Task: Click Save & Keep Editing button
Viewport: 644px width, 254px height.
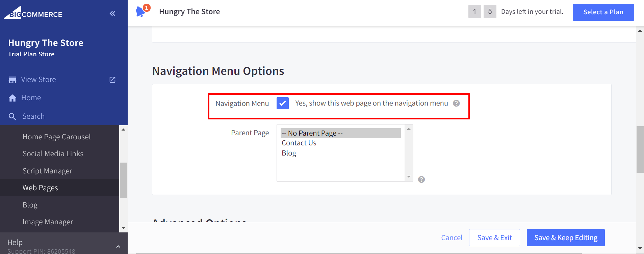Action: point(566,238)
